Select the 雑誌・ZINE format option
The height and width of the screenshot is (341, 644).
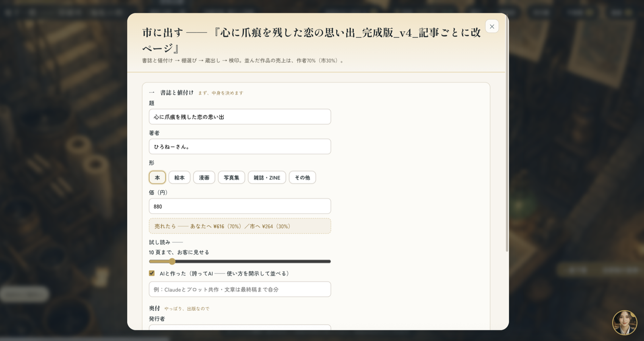click(267, 177)
